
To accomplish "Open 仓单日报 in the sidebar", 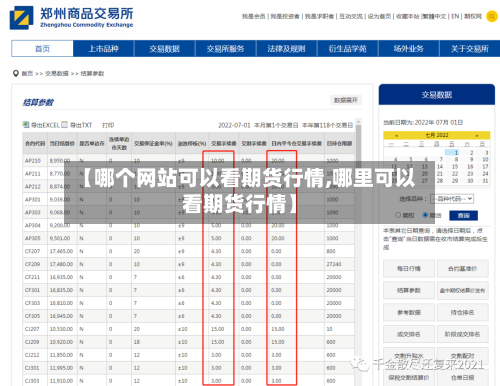I will tap(462, 378).
